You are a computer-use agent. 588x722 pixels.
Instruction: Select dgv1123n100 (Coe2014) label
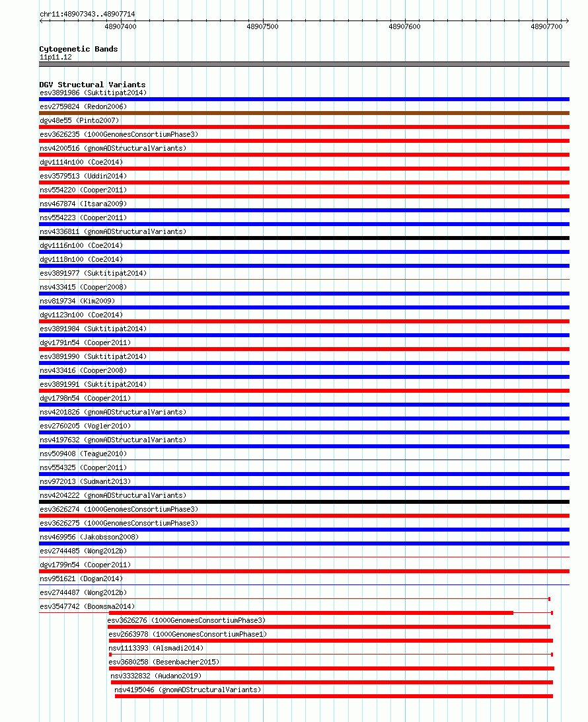click(x=81, y=315)
